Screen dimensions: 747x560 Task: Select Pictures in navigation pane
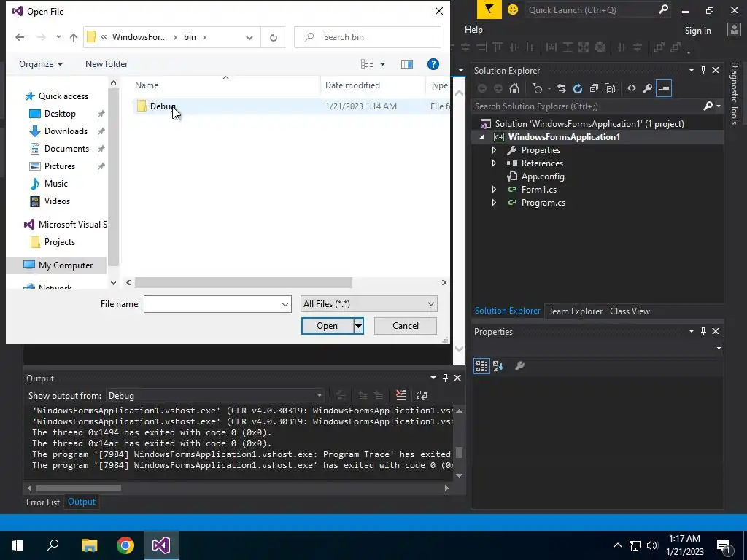point(60,166)
